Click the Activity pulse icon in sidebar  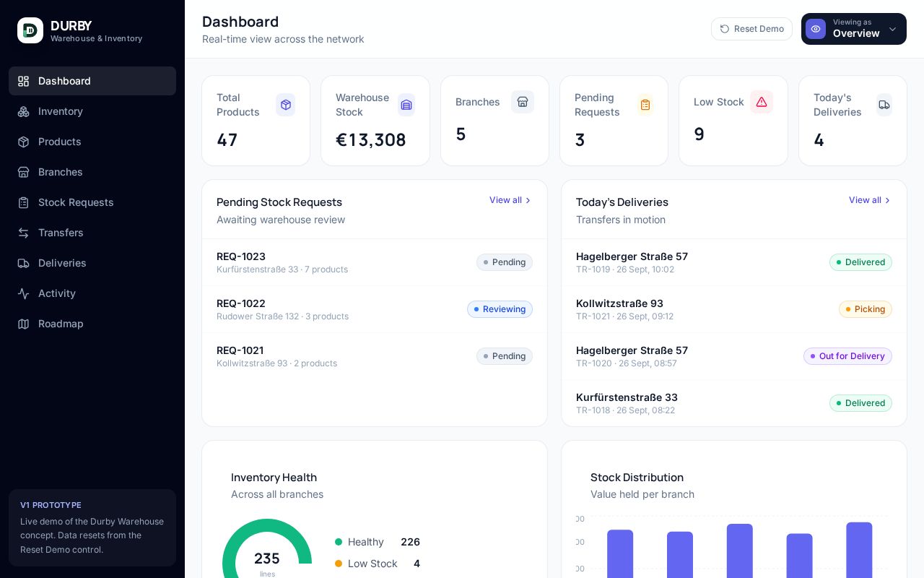(x=24, y=293)
